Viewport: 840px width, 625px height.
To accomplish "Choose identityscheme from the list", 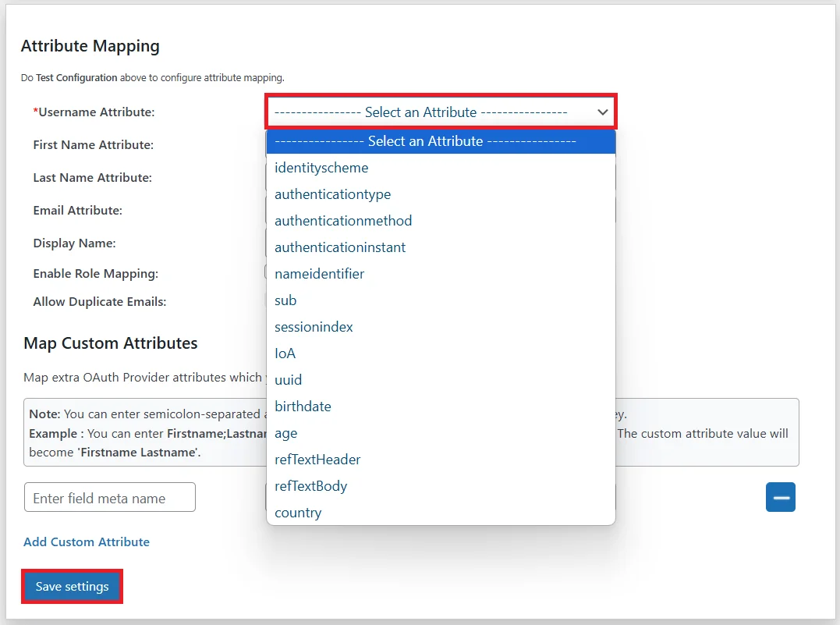I will pos(441,168).
